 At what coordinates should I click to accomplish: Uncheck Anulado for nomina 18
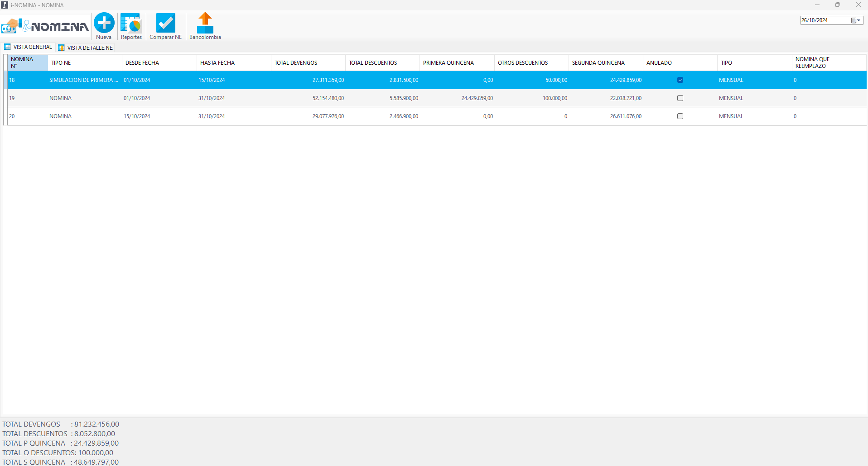point(680,80)
